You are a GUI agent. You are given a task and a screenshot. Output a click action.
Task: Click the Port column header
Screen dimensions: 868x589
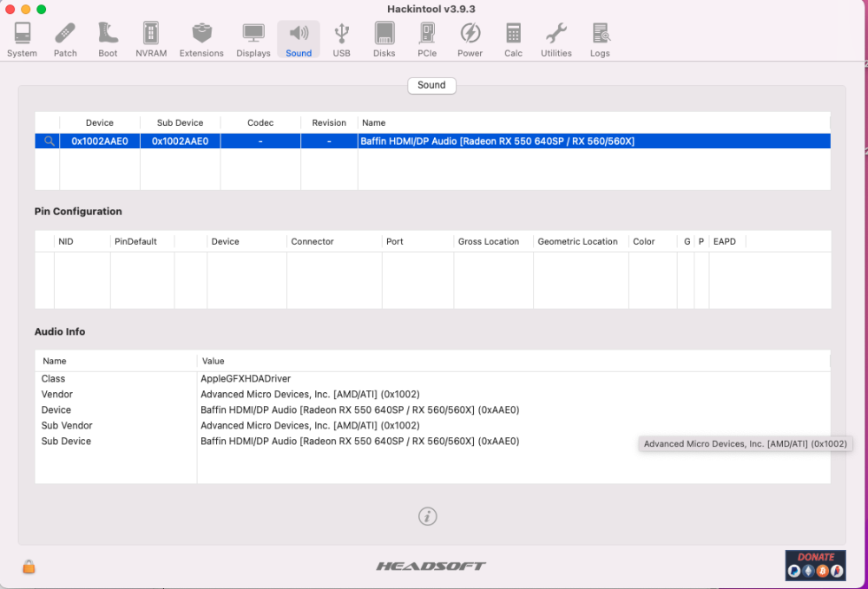coord(418,242)
